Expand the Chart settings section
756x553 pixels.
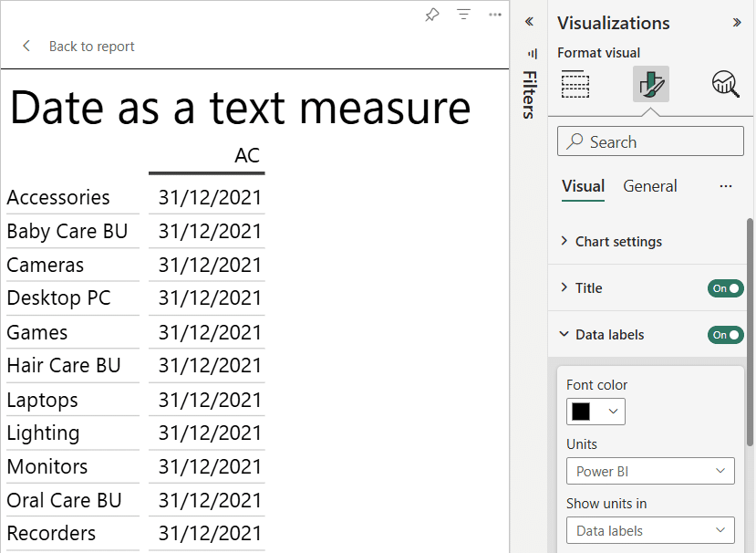tap(618, 242)
